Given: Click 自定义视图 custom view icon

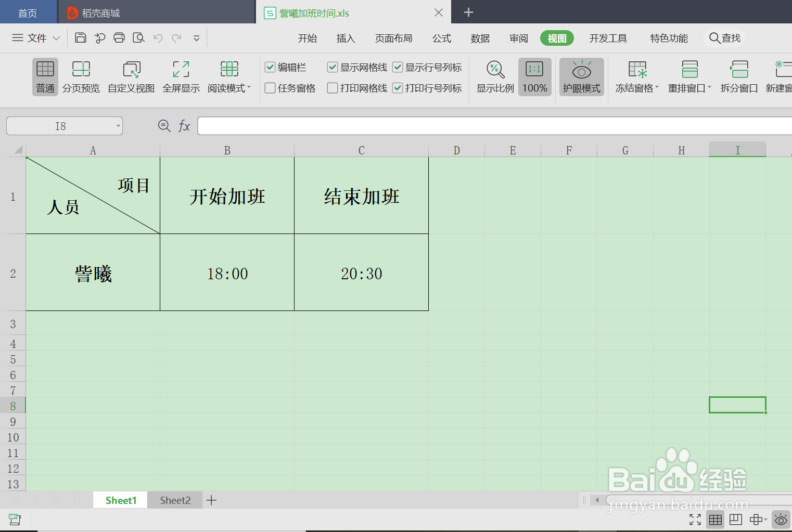Looking at the screenshot, I should click(x=131, y=77).
